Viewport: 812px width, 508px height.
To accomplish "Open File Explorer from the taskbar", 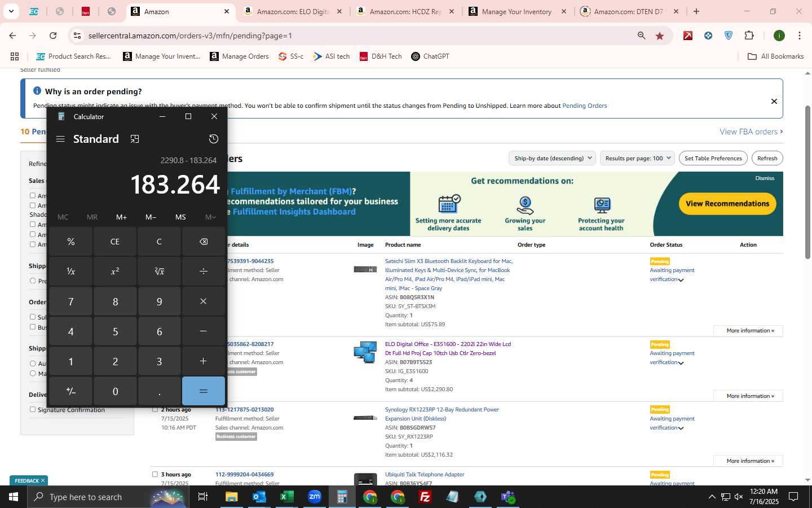I will click(231, 497).
